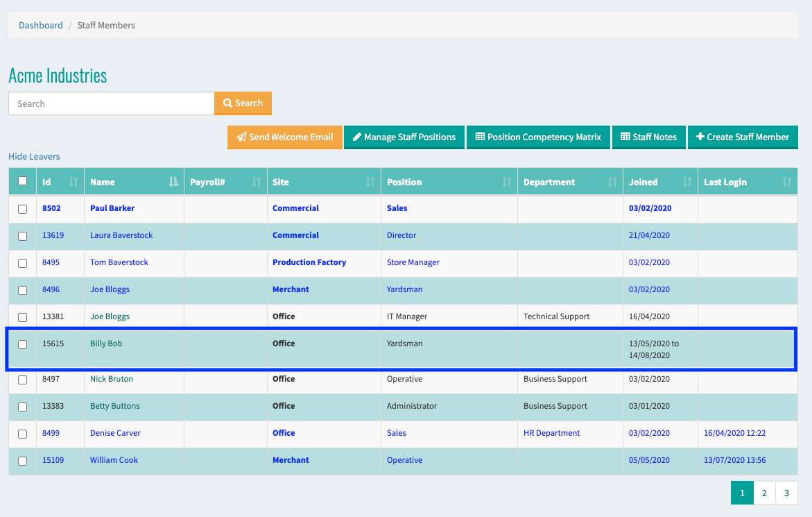Click Technical Support department cell
This screenshot has width=812, height=517.
(556, 316)
